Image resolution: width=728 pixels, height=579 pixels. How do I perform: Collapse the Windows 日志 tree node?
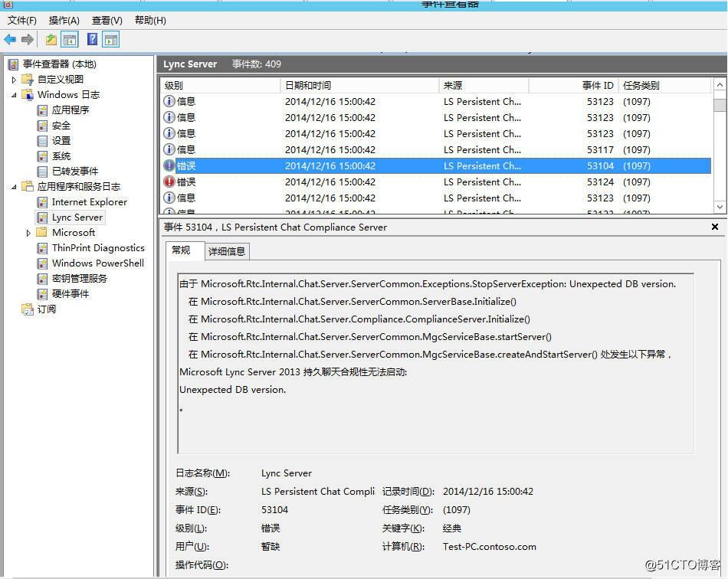[14, 95]
